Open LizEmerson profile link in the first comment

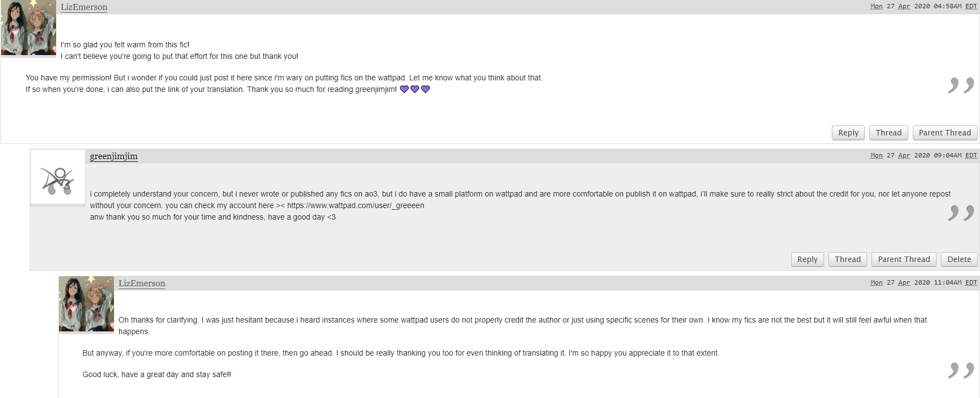pos(84,7)
